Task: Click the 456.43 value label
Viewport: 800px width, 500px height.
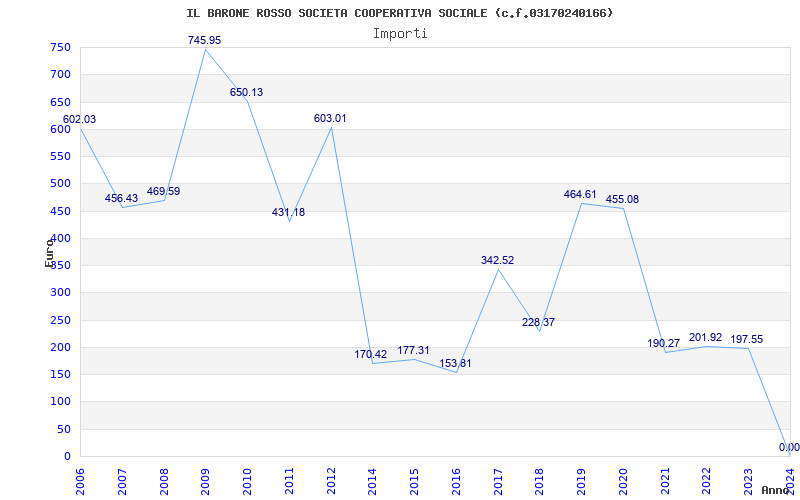Action: point(121,198)
